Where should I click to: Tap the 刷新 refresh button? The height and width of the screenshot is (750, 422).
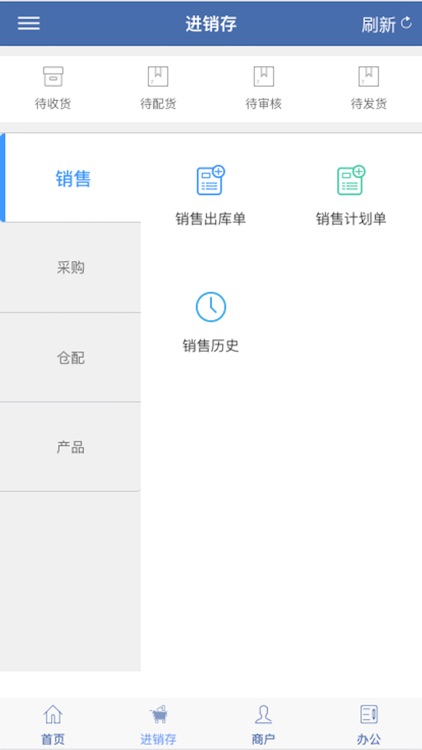(387, 24)
